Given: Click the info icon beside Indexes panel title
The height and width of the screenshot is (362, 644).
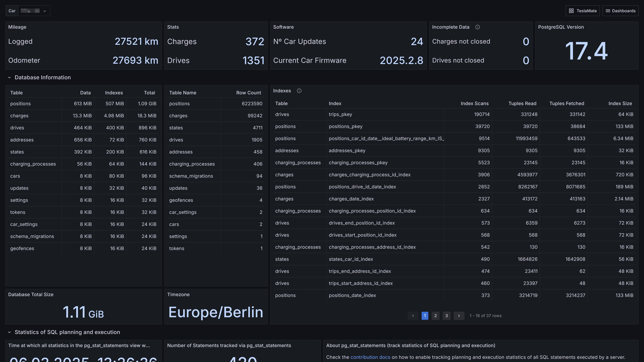Looking at the screenshot, I should point(299,91).
